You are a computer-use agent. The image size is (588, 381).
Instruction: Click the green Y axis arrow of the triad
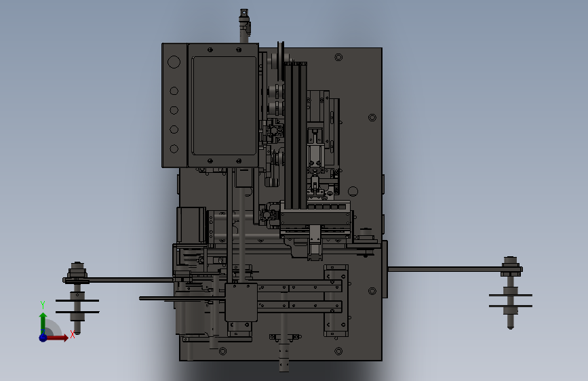43,321
